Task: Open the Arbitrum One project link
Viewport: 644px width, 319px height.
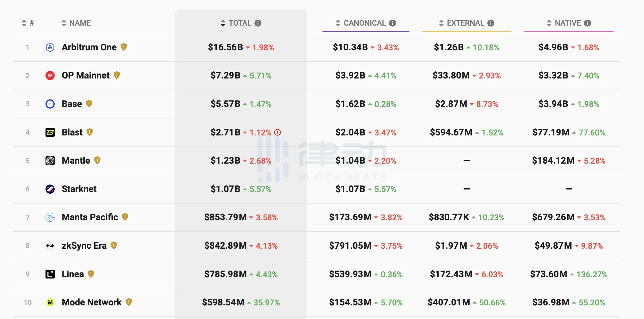Action: coord(89,47)
